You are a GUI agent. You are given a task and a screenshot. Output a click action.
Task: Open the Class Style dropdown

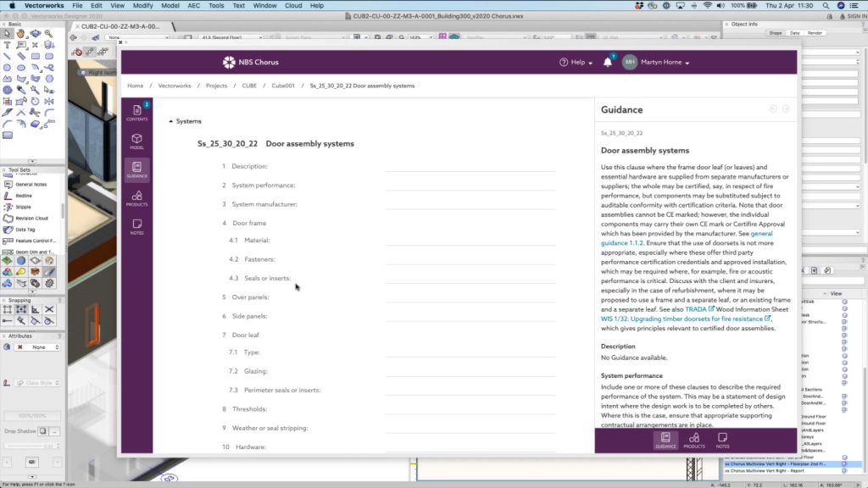(x=37, y=383)
